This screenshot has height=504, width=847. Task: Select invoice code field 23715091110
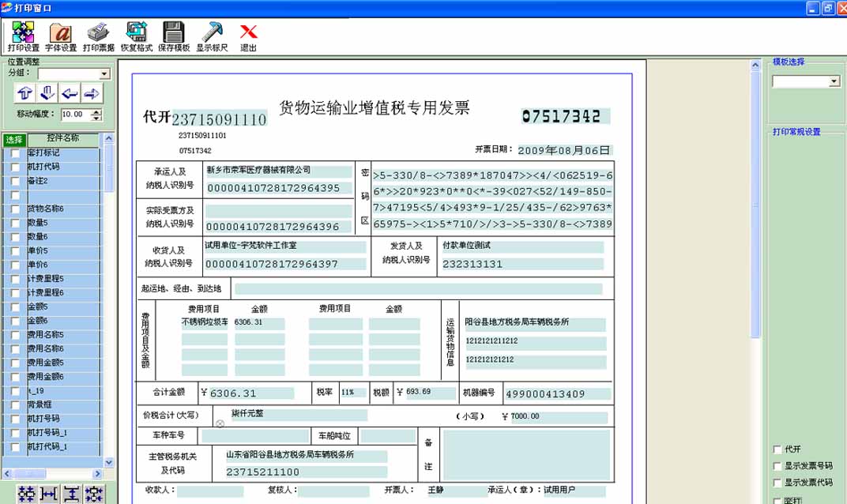(x=219, y=119)
